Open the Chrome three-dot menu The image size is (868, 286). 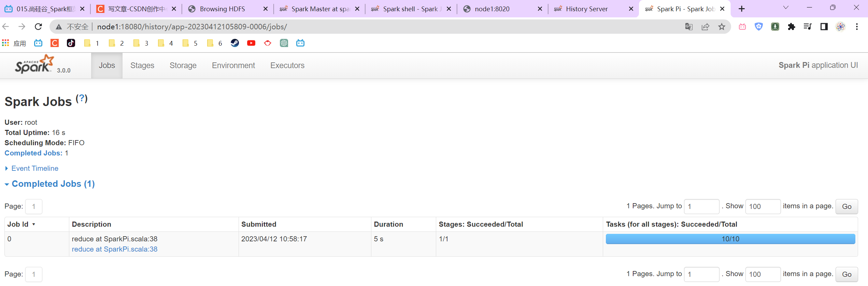click(857, 27)
